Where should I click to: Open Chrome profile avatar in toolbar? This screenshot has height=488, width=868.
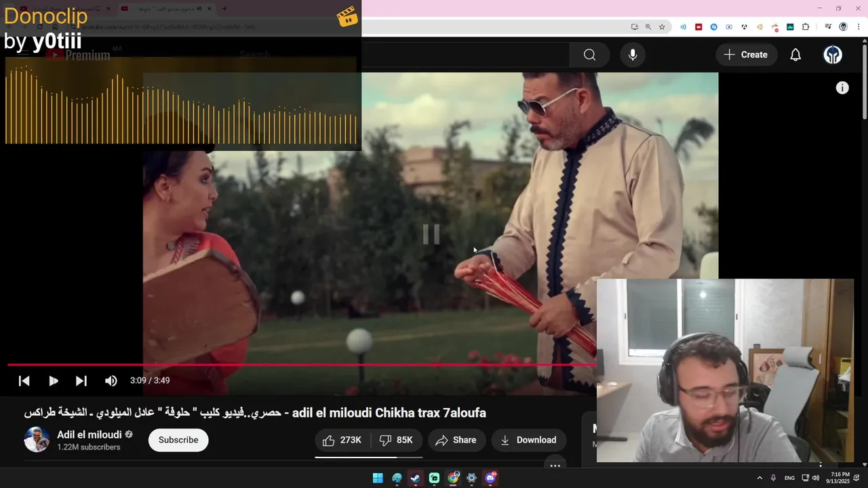843,27
